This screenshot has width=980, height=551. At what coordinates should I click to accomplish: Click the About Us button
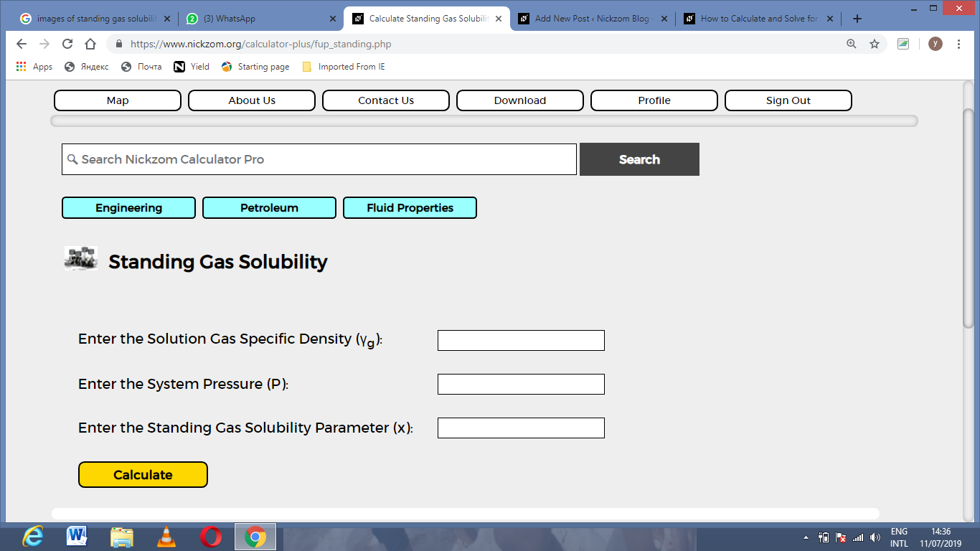pos(252,100)
